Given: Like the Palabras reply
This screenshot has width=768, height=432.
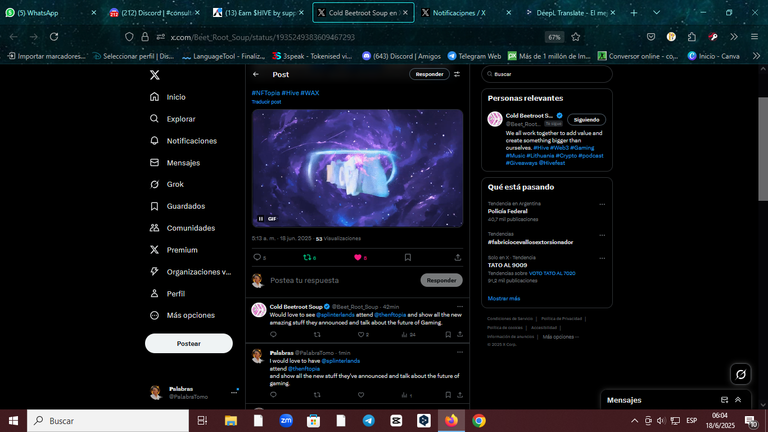Looking at the screenshot, I should [361, 395].
